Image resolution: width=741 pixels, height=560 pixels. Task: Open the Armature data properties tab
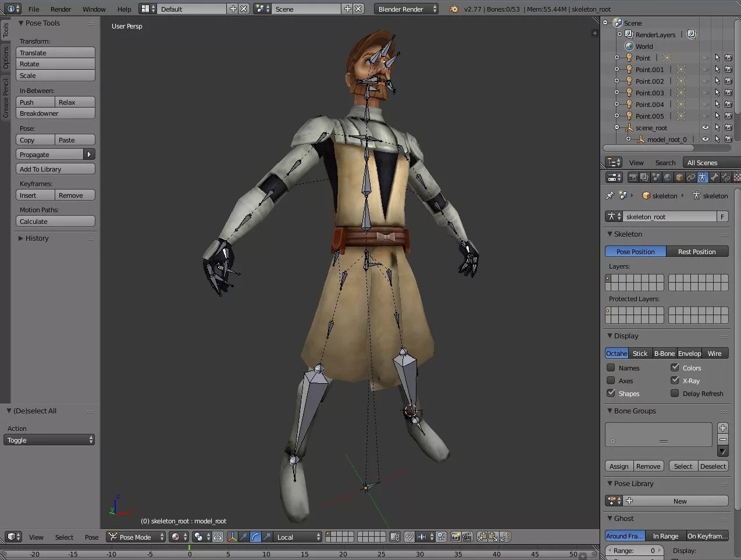point(703,177)
